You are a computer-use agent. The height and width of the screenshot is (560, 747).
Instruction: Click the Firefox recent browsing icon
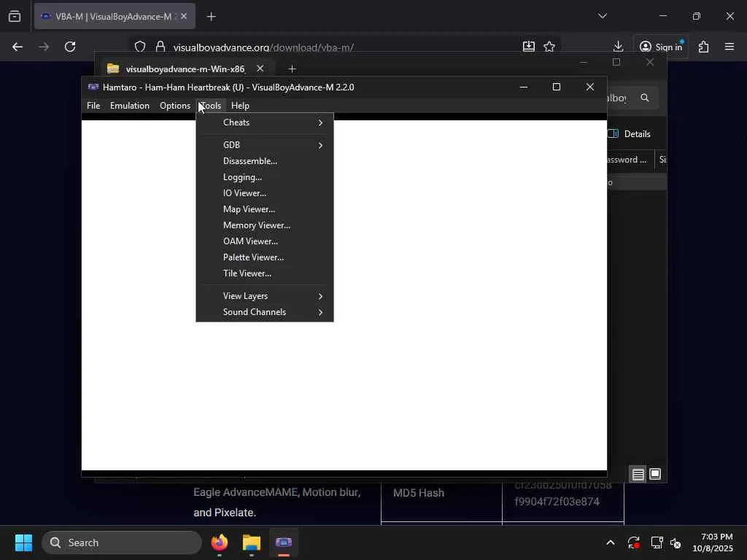point(15,17)
